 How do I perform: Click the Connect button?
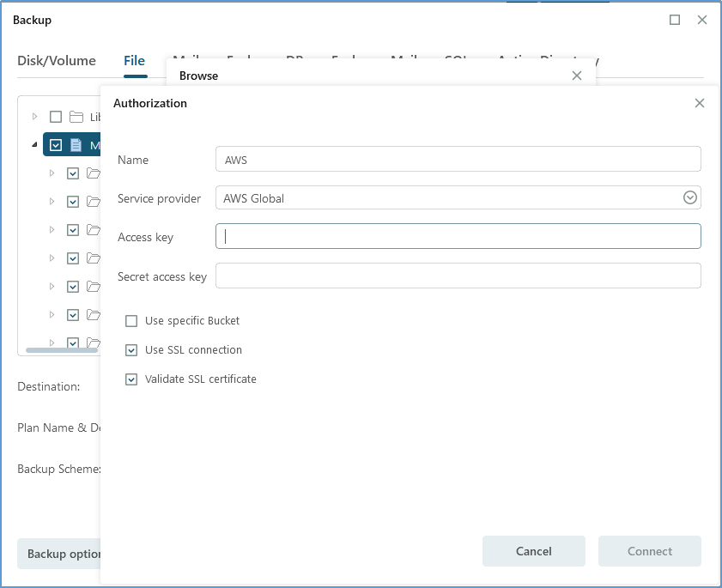pyautogui.click(x=649, y=551)
